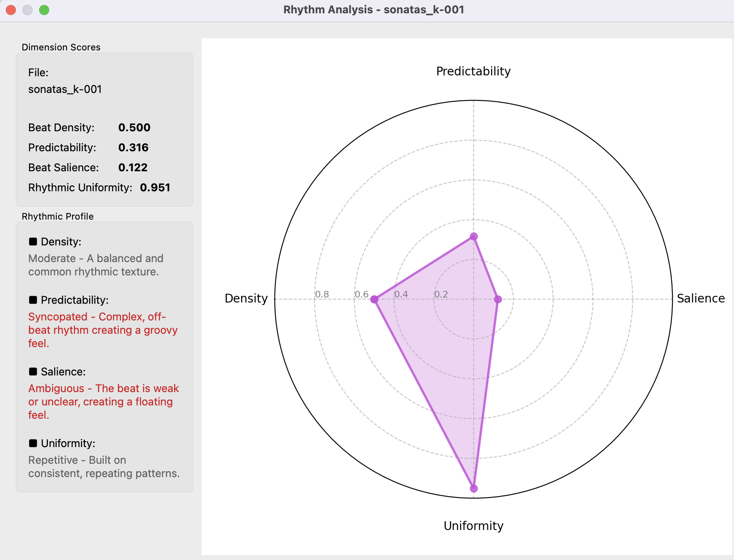Image resolution: width=734 pixels, height=560 pixels.
Task: Click the black square icon beside Uniformity
Action: point(33,443)
